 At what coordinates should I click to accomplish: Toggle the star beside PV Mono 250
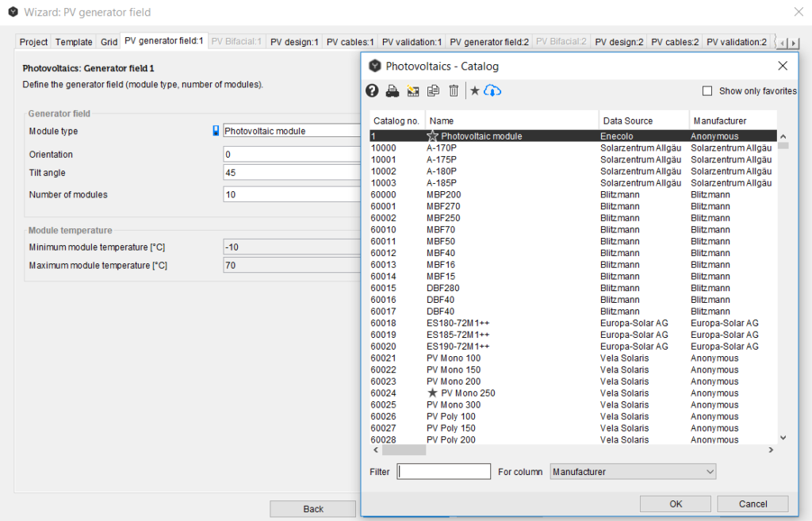tap(432, 393)
